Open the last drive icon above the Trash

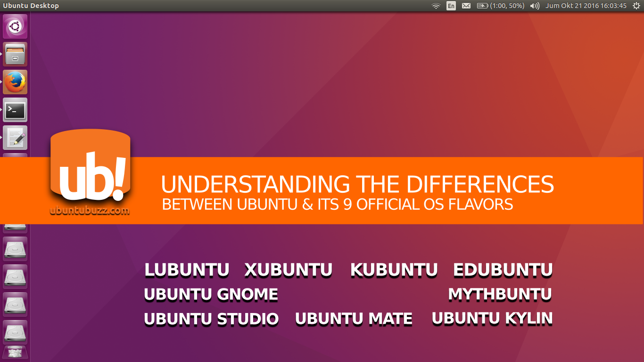pos(15,332)
